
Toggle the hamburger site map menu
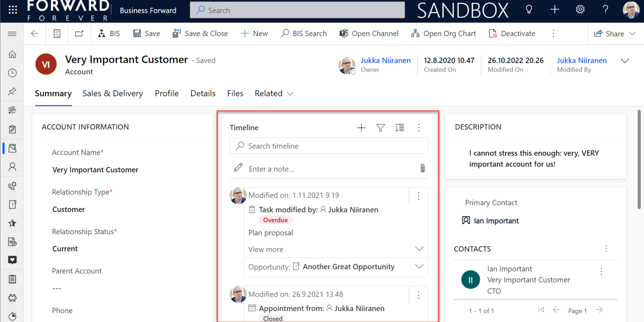click(x=12, y=34)
